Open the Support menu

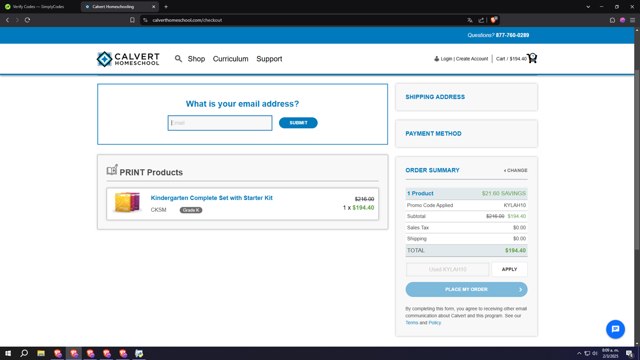coord(269,59)
